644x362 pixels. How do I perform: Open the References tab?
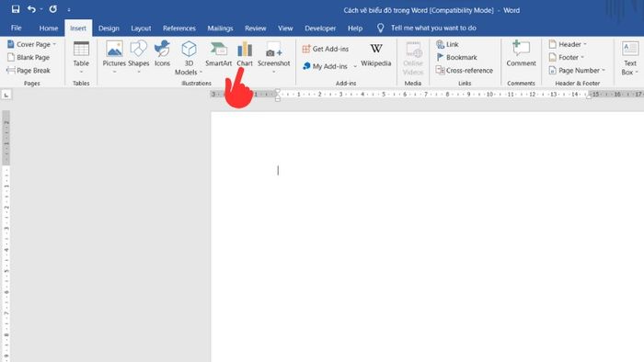click(x=179, y=28)
